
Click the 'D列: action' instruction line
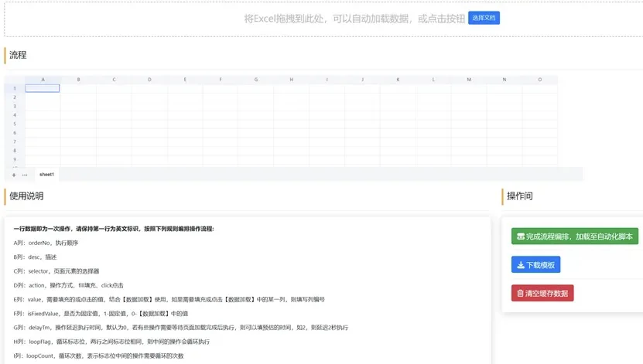click(x=68, y=285)
